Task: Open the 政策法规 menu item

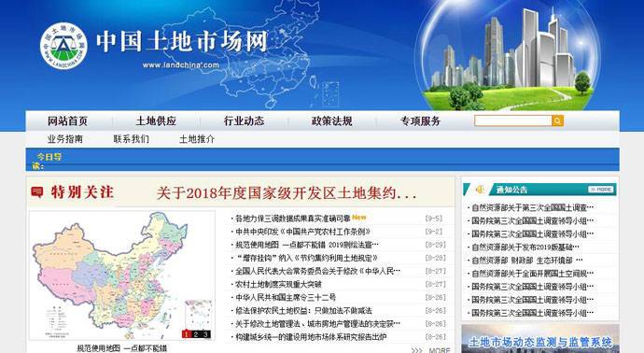Action: [332, 121]
